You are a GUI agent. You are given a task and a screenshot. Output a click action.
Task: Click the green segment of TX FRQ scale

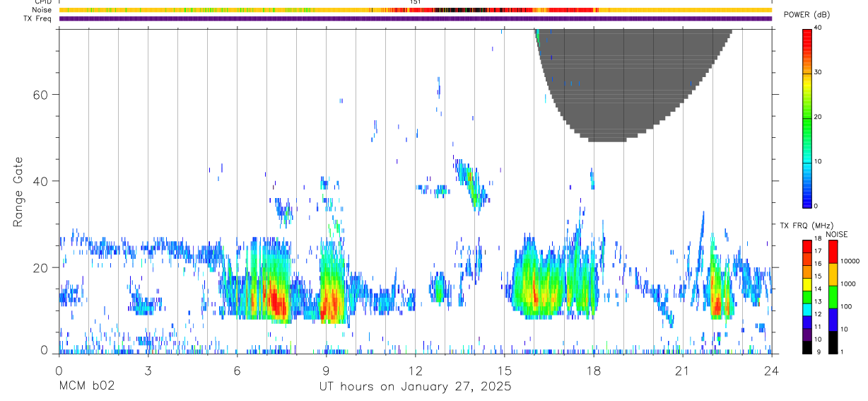tap(807, 297)
